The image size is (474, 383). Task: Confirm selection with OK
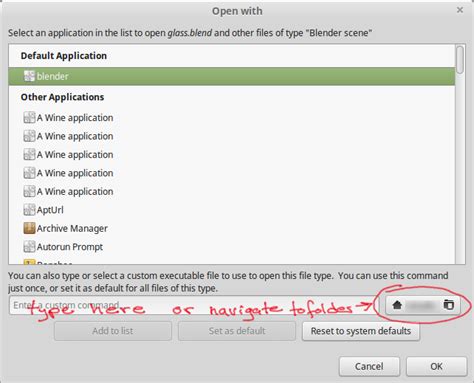pyautogui.click(x=436, y=367)
